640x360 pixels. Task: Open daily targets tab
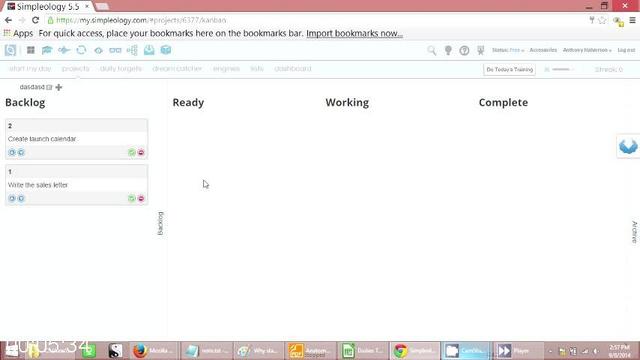121,69
